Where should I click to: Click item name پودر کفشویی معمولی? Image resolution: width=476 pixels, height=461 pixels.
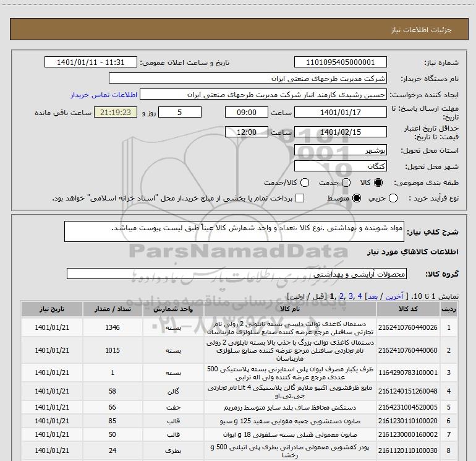click(290, 451)
